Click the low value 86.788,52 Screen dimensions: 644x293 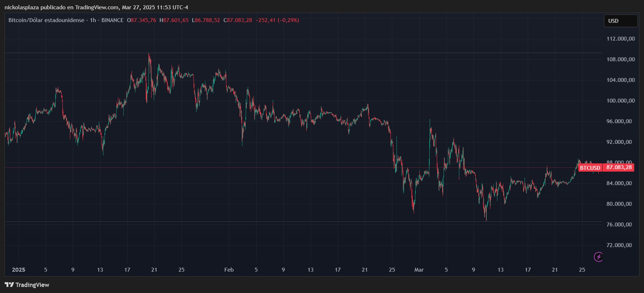(207, 20)
